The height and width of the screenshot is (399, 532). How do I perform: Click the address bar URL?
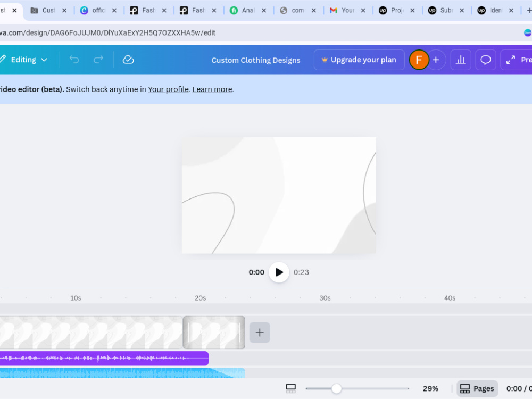[x=107, y=33]
